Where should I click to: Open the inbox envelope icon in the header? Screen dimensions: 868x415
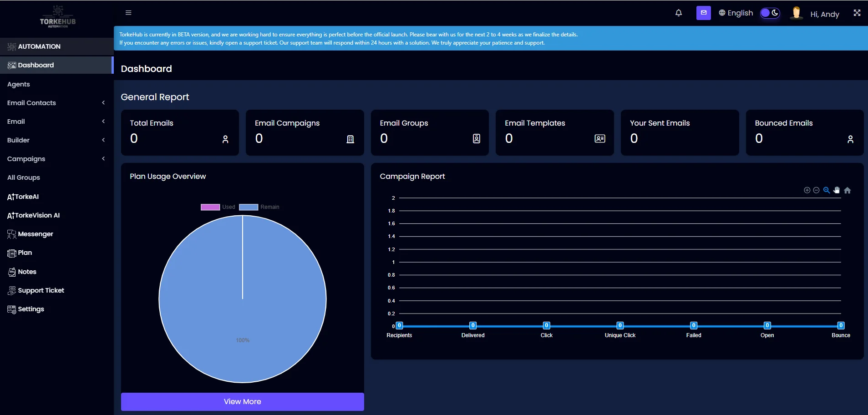click(703, 13)
